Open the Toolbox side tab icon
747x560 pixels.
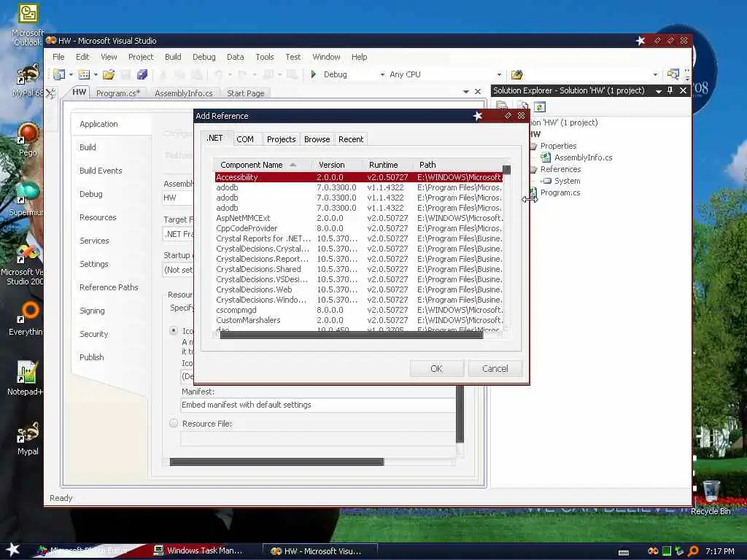click(x=50, y=93)
